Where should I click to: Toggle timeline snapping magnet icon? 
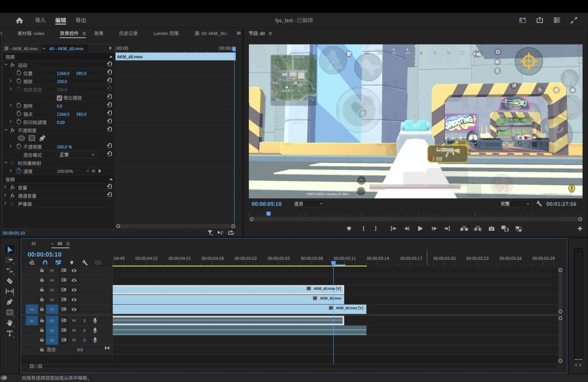[45, 263]
